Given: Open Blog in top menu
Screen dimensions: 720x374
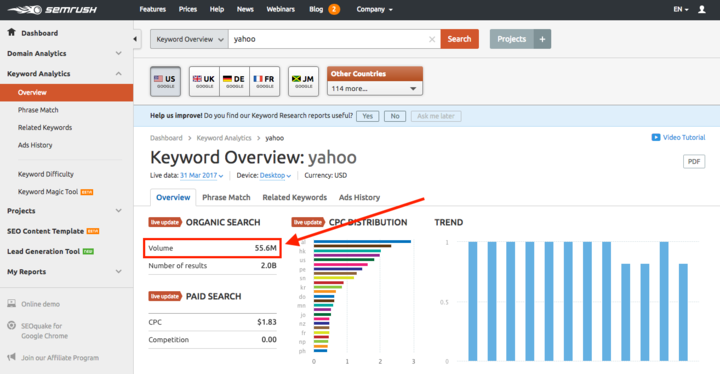Looking at the screenshot, I should (x=316, y=9).
